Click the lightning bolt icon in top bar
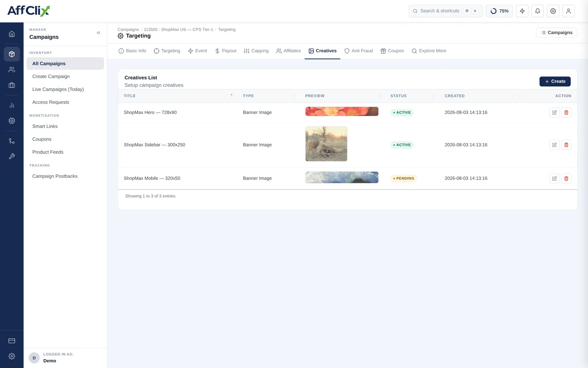 522,11
